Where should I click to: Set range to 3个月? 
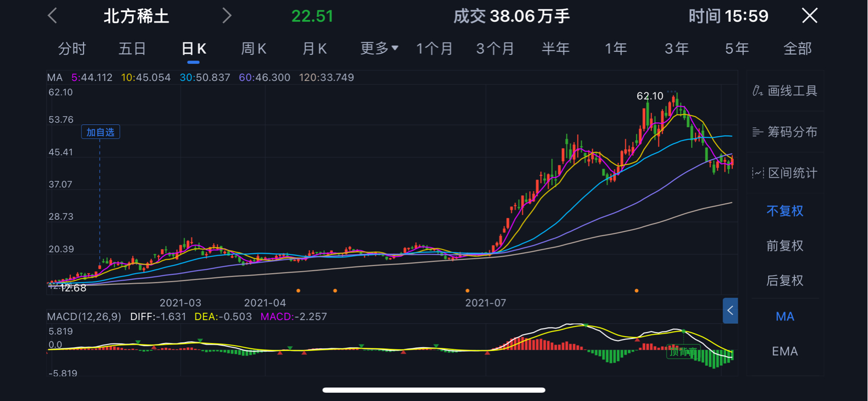click(495, 49)
